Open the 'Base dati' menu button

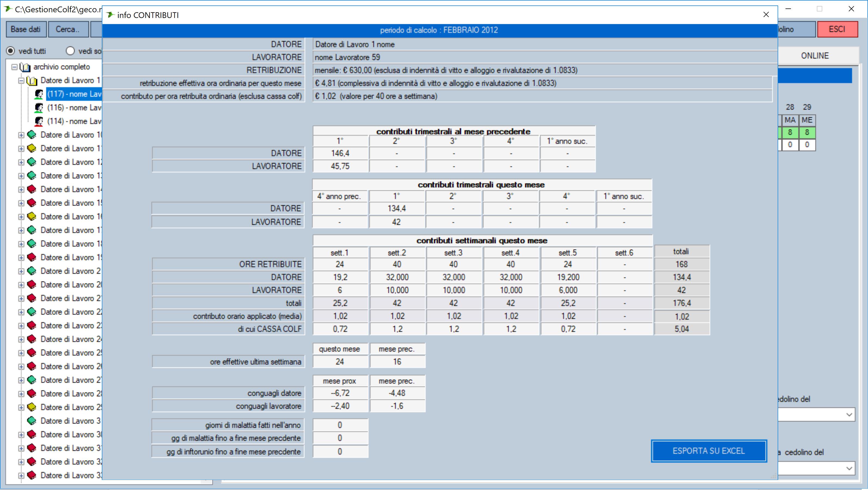(x=26, y=29)
